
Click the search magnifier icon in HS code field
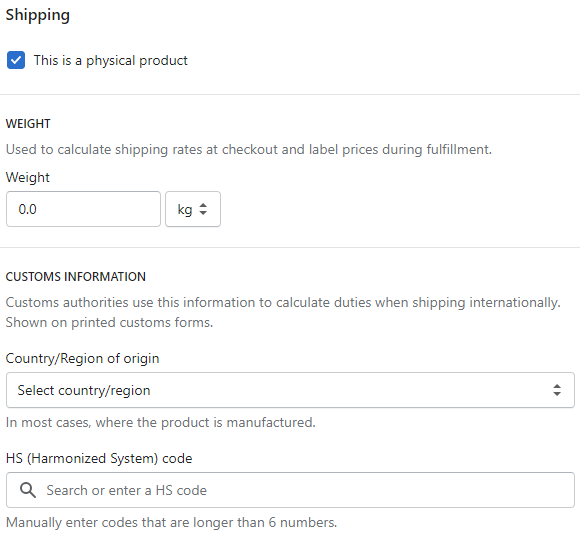(28, 490)
